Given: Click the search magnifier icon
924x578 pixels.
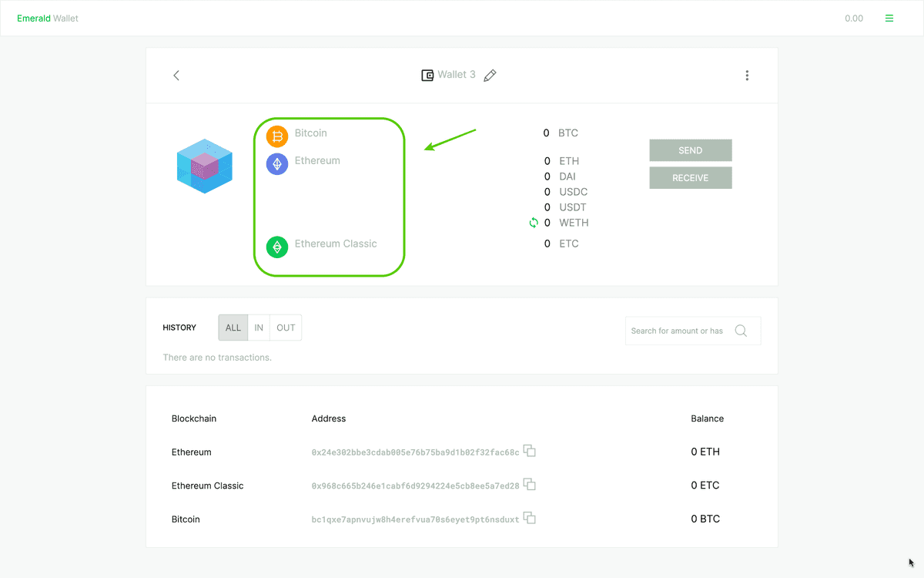Looking at the screenshot, I should [741, 331].
